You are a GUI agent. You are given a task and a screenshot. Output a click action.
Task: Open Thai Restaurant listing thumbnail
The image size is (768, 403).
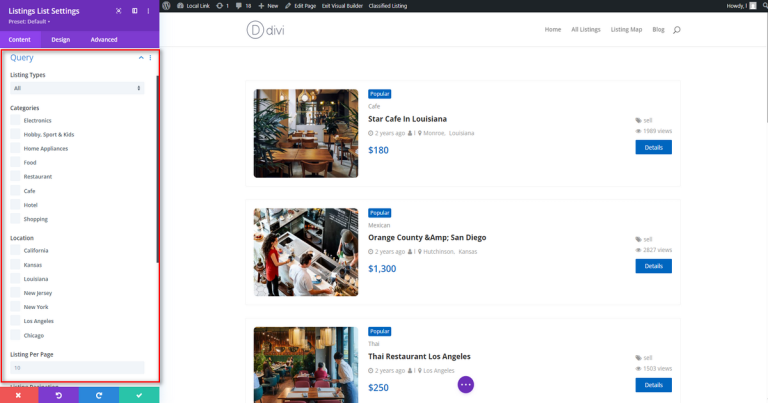[x=306, y=365]
